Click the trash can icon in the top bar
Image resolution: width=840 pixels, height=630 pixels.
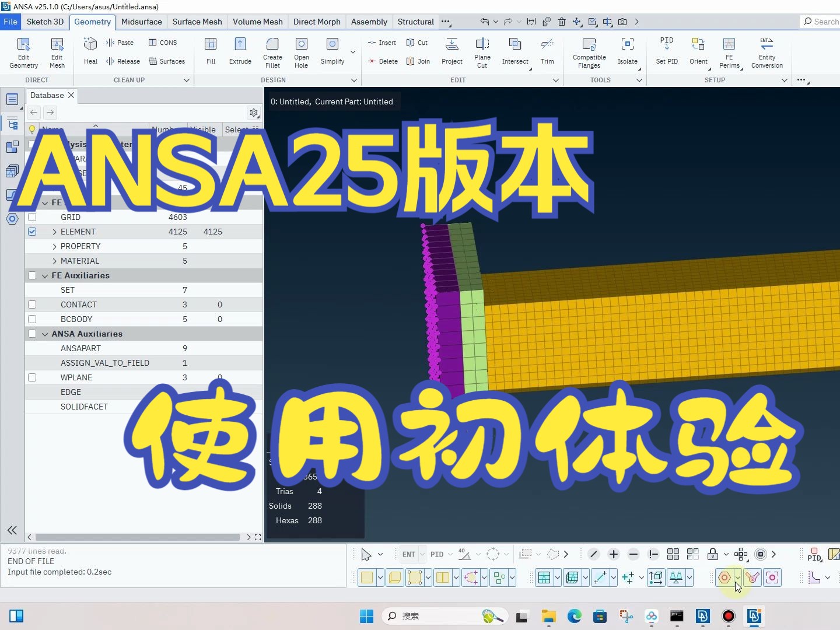click(x=562, y=22)
